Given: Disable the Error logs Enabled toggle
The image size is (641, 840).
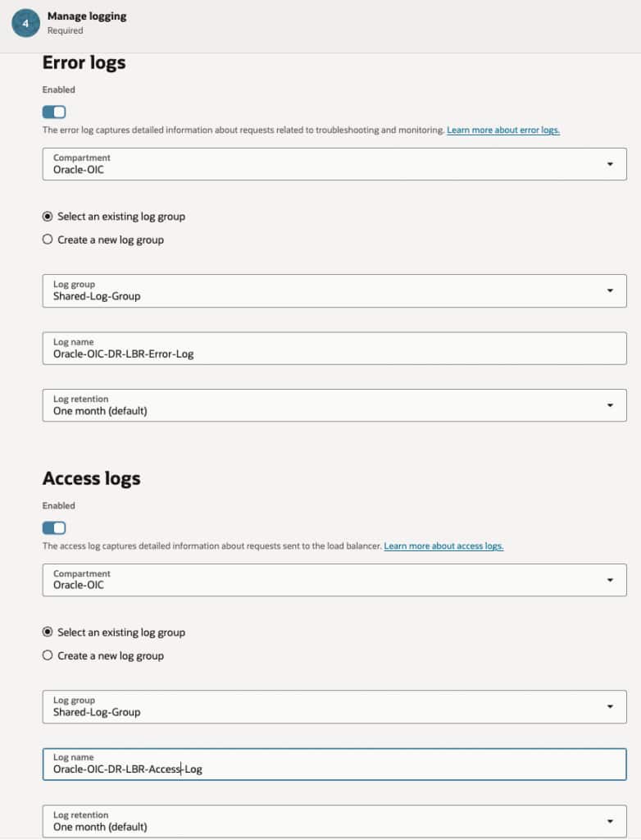Looking at the screenshot, I should pos(54,112).
